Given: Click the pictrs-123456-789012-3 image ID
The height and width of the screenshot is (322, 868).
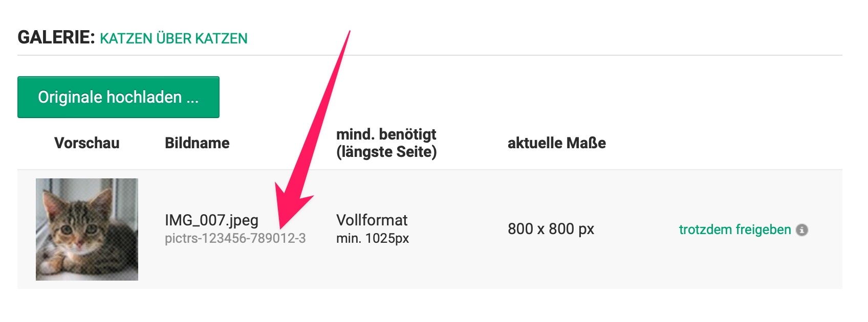Looking at the screenshot, I should pyautogui.click(x=235, y=239).
